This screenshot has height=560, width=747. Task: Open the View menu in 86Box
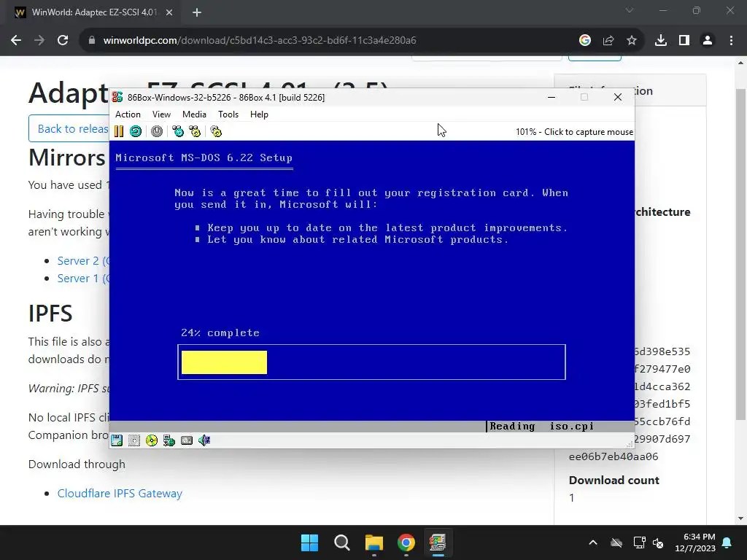point(161,114)
